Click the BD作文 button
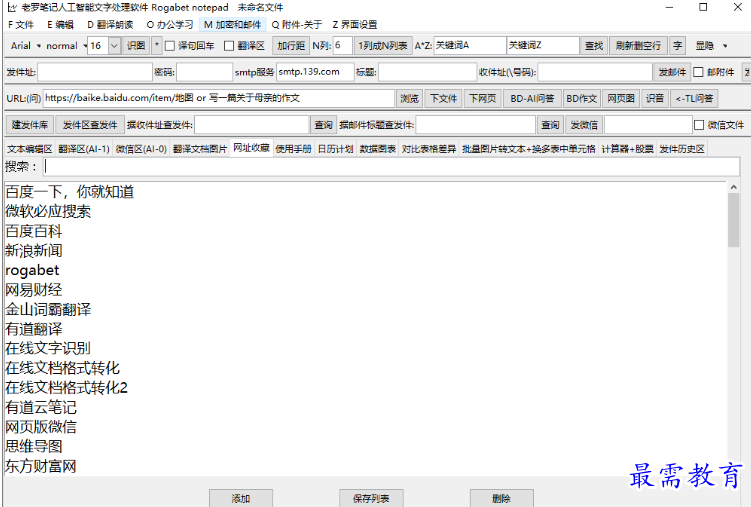This screenshot has width=751, height=507. 581,99
